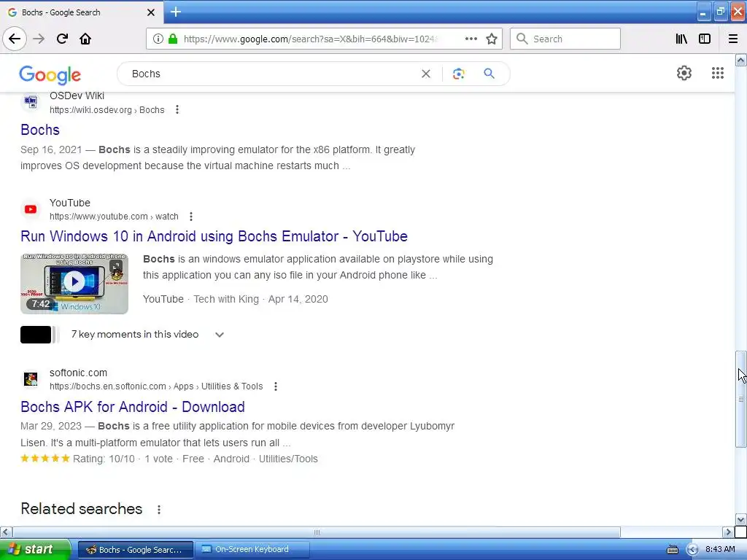Viewport: 747px width, 560px height.
Task: Toggle the sidebar view icon
Action: [705, 39]
